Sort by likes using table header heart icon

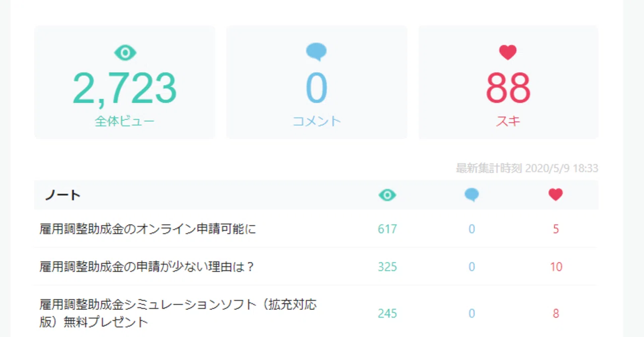[x=555, y=195]
